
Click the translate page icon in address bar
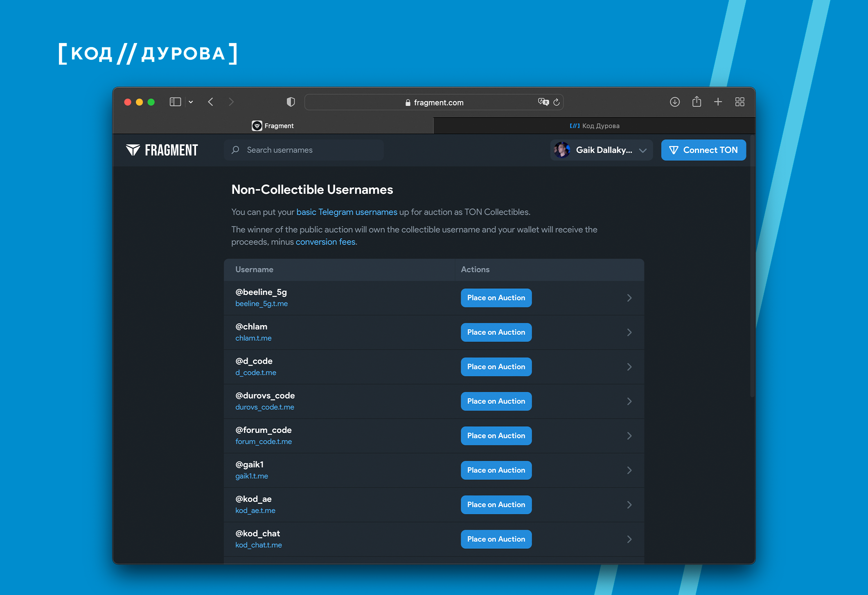click(543, 102)
